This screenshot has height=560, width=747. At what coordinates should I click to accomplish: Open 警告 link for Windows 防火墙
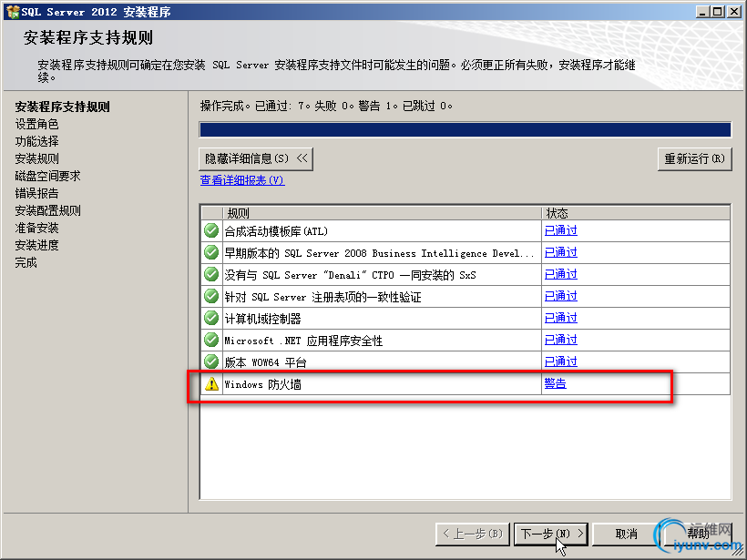coord(556,383)
